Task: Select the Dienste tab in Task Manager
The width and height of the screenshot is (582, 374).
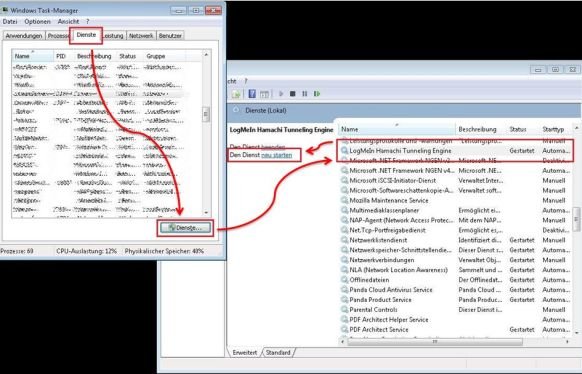Action: pos(86,35)
